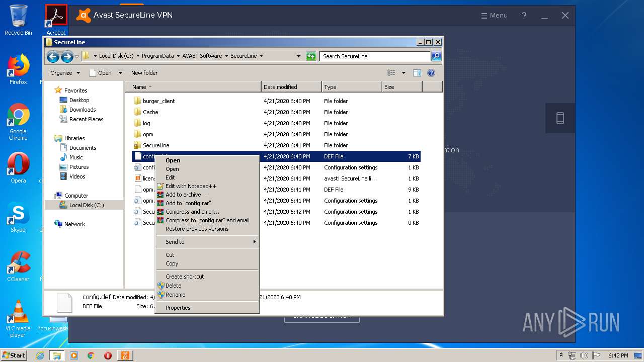Click the Explorer Back navigation arrow

coord(53,56)
